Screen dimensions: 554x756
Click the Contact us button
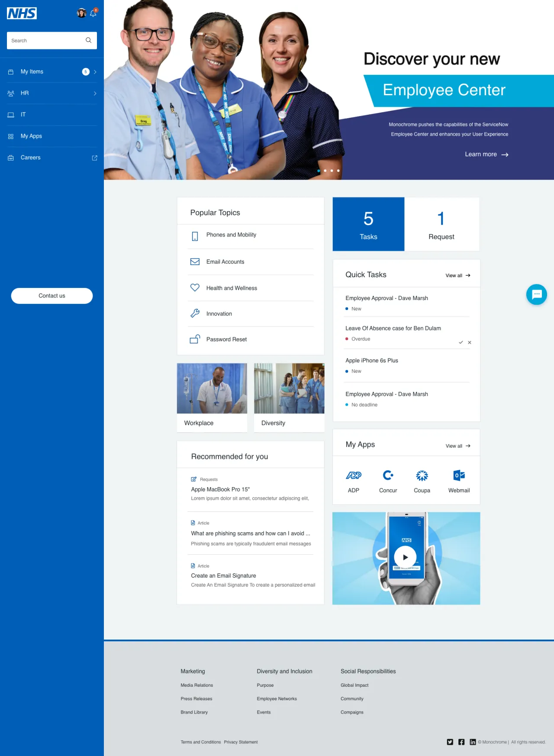[52, 296]
